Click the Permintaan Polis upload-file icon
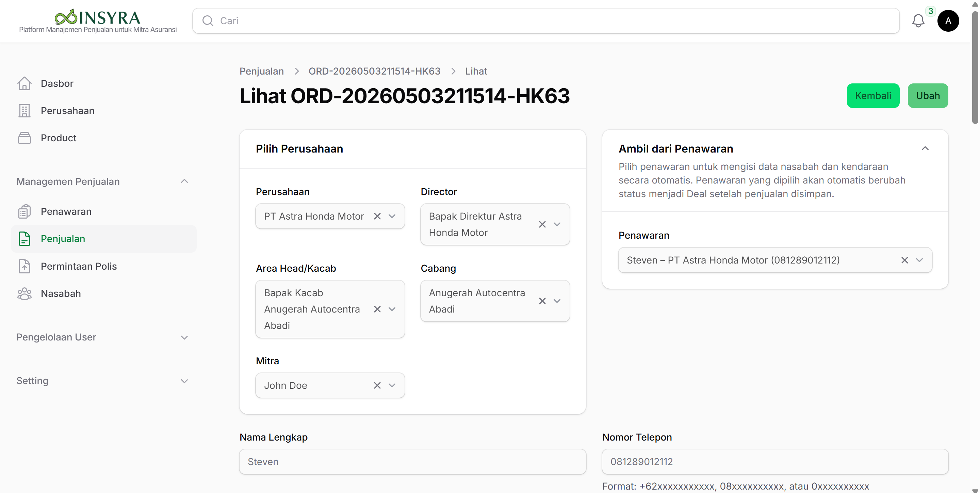The height and width of the screenshot is (493, 980). tap(24, 266)
